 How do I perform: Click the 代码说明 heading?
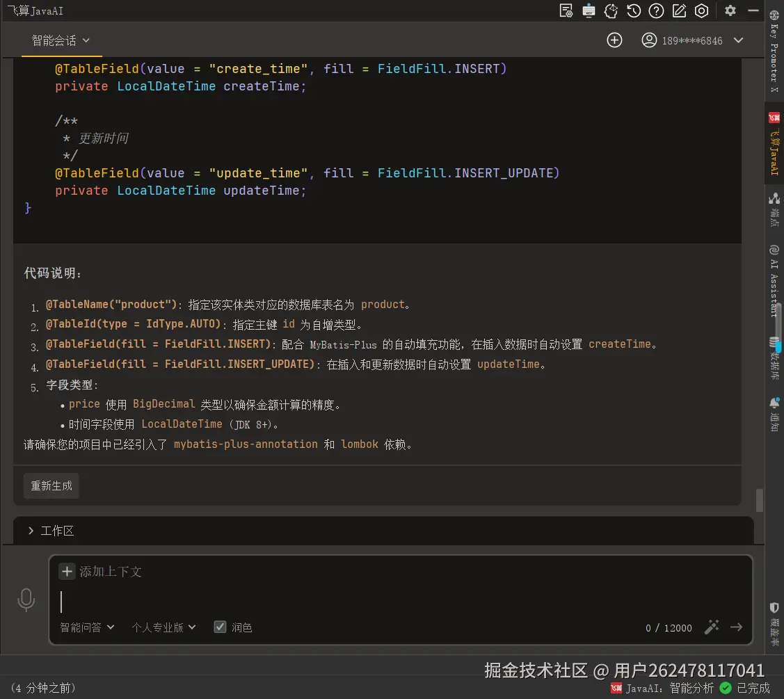[x=52, y=273]
